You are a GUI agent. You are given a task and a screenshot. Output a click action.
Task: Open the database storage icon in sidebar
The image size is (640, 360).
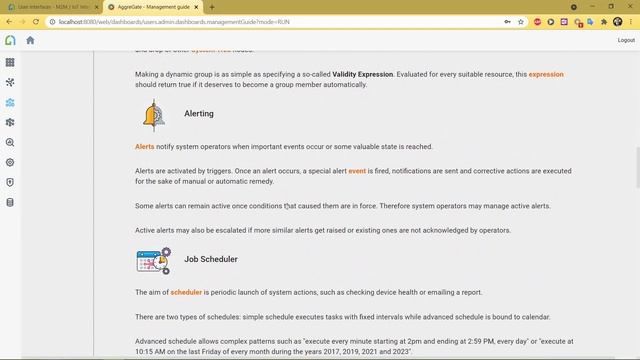click(10, 202)
